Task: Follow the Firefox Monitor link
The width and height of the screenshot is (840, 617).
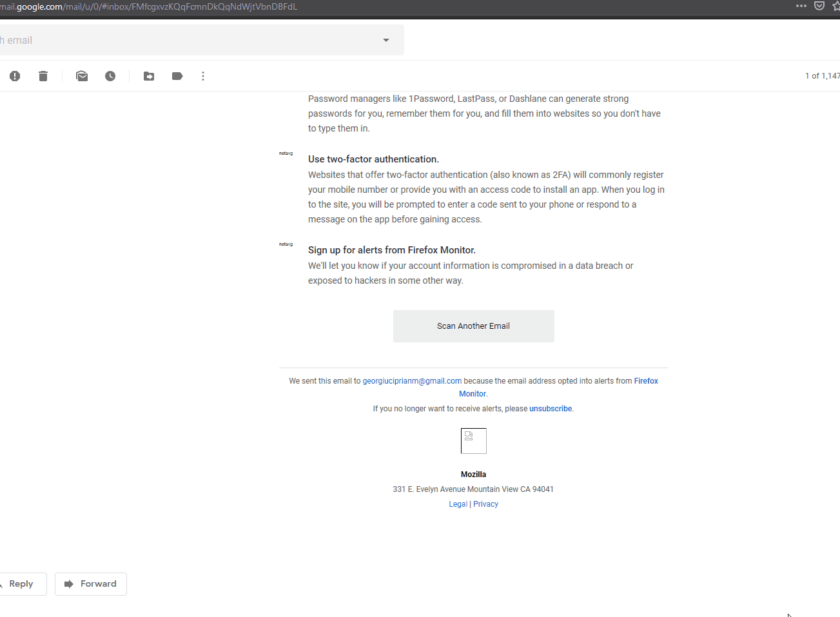Action: (x=646, y=381)
